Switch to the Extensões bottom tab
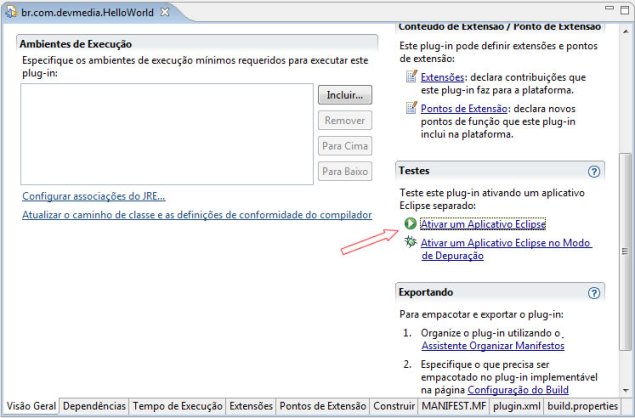 (251, 406)
